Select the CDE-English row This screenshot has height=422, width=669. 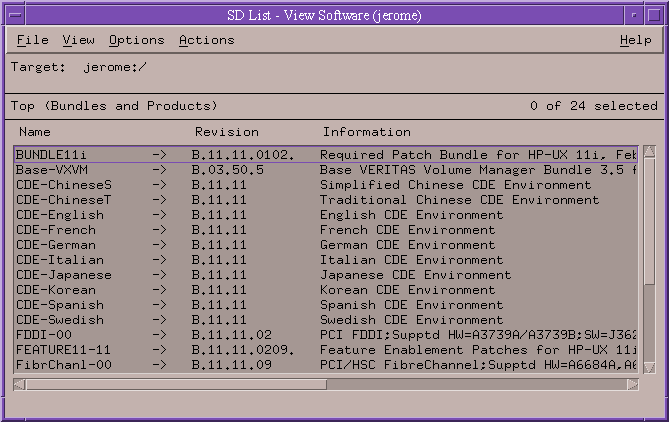click(326, 215)
